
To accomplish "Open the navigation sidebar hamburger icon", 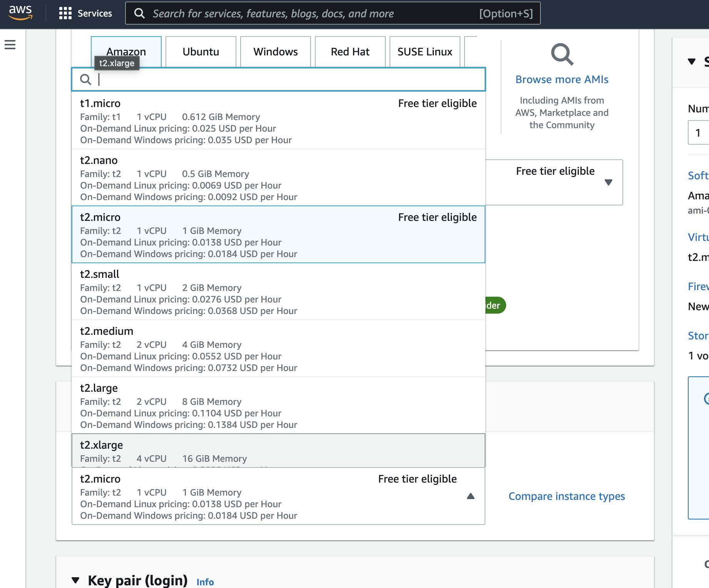I will click(x=10, y=44).
